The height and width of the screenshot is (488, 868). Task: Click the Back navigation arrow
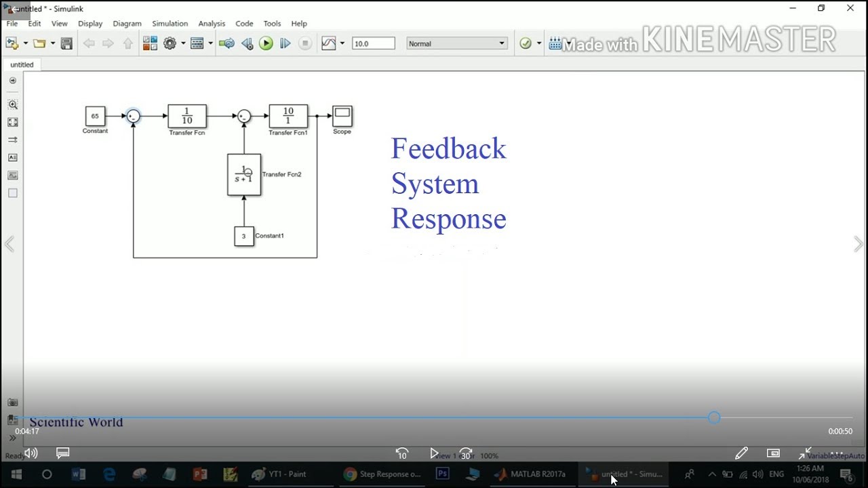point(89,43)
